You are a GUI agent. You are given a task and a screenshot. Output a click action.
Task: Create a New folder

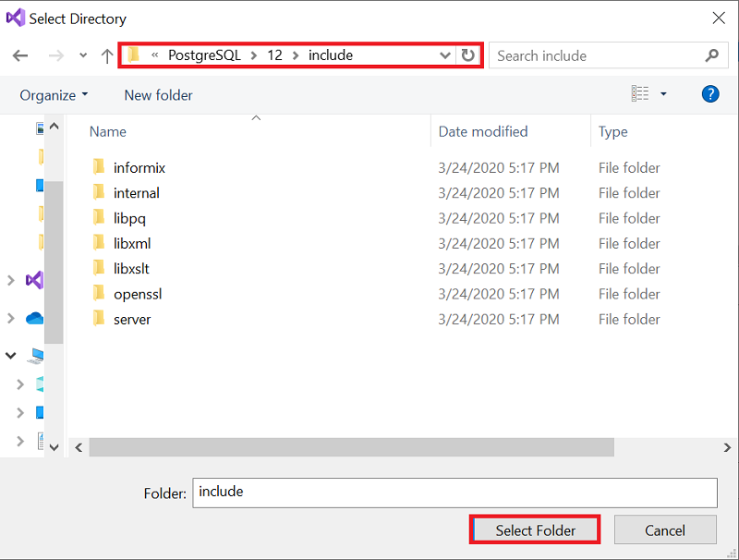click(158, 95)
